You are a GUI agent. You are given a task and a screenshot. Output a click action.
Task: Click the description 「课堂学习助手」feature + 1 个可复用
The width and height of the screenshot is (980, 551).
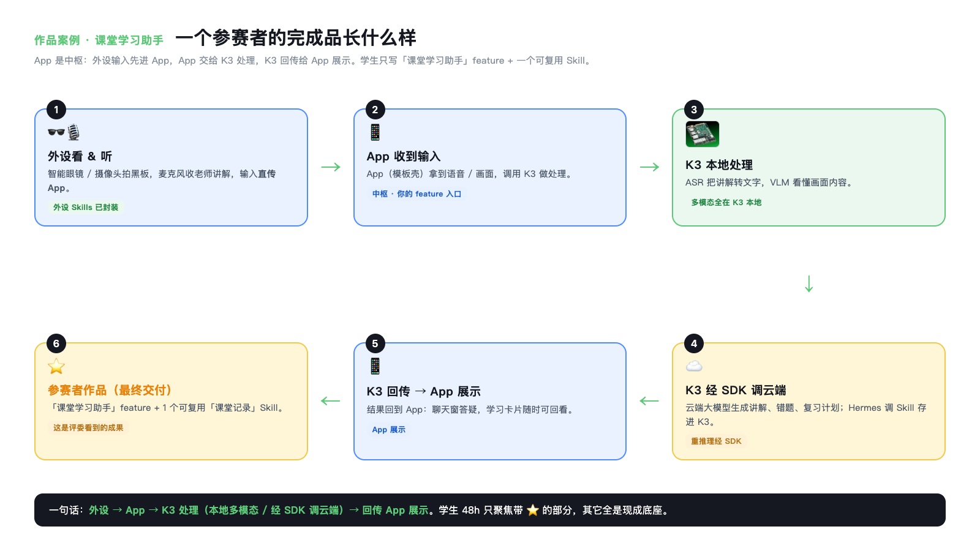168,408
